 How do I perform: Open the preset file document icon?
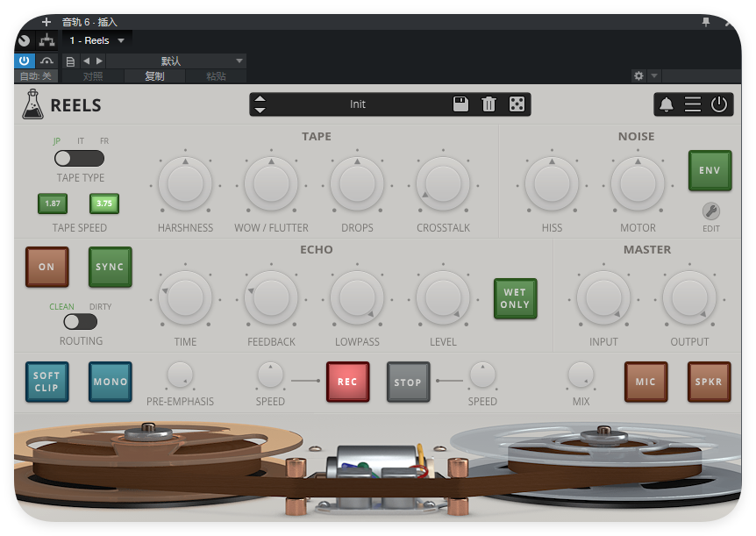click(x=70, y=61)
